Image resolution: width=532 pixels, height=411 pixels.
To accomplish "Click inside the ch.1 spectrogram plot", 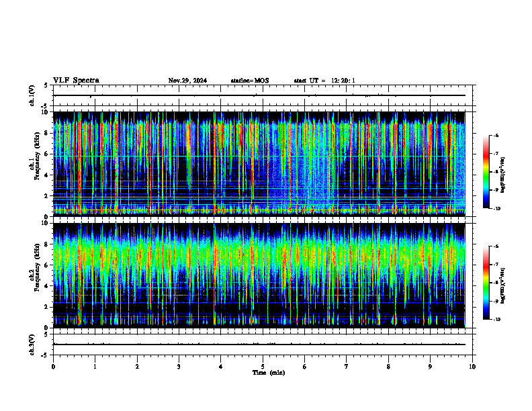I will (x=259, y=164).
